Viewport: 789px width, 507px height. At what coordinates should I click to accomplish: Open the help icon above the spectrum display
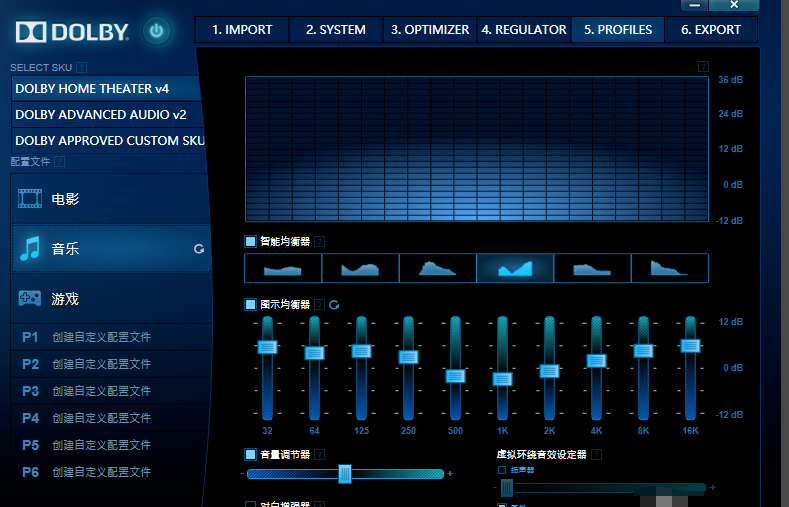703,67
